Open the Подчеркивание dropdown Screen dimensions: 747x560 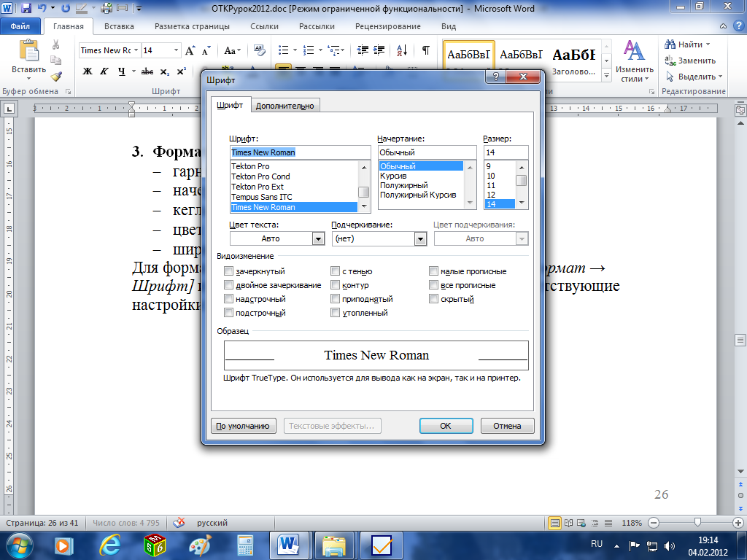tap(420, 238)
